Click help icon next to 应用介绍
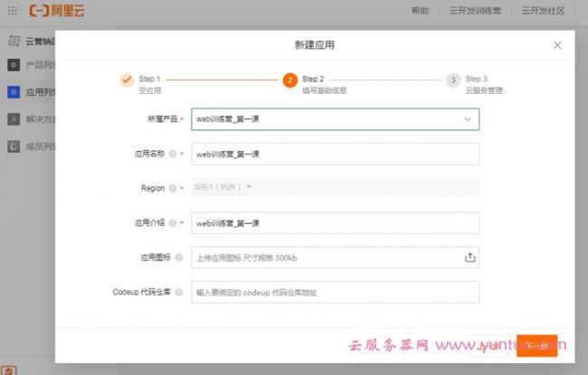Screen dimensions: 588x375 click(173, 222)
